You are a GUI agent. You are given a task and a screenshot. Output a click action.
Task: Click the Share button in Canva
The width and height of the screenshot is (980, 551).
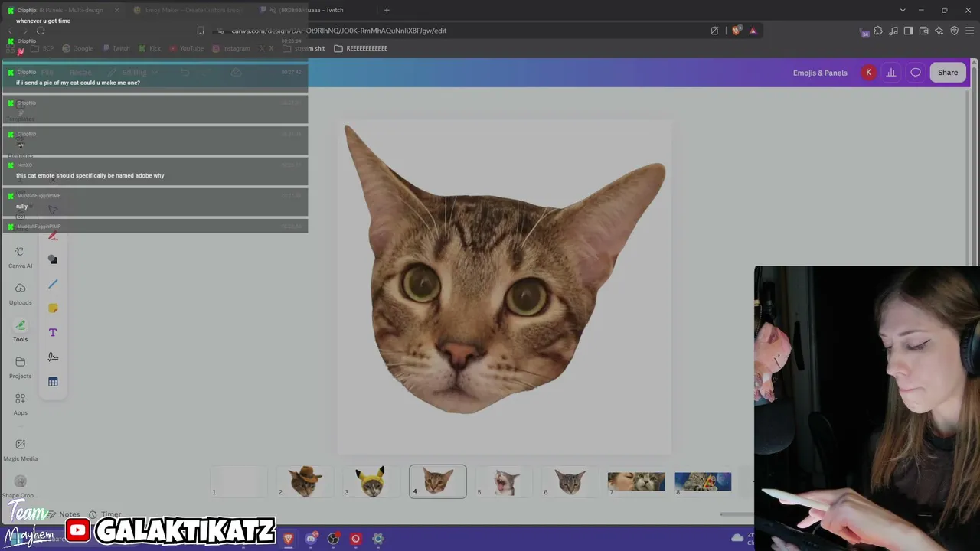[x=948, y=73]
